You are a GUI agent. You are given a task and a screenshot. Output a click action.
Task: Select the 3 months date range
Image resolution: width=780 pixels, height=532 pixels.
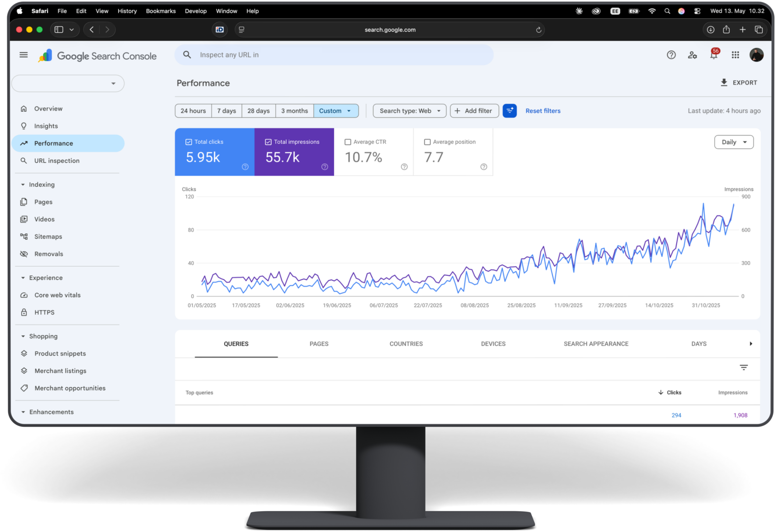294,111
